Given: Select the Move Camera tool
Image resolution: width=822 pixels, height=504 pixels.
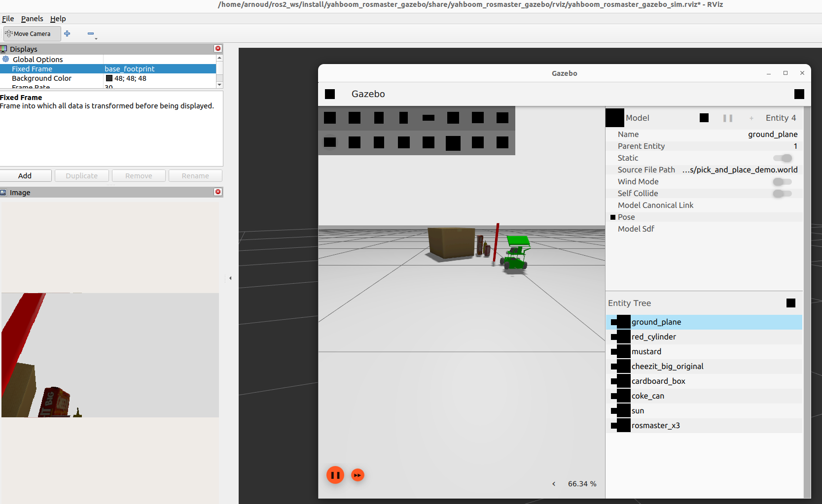Looking at the screenshot, I should 32,34.
